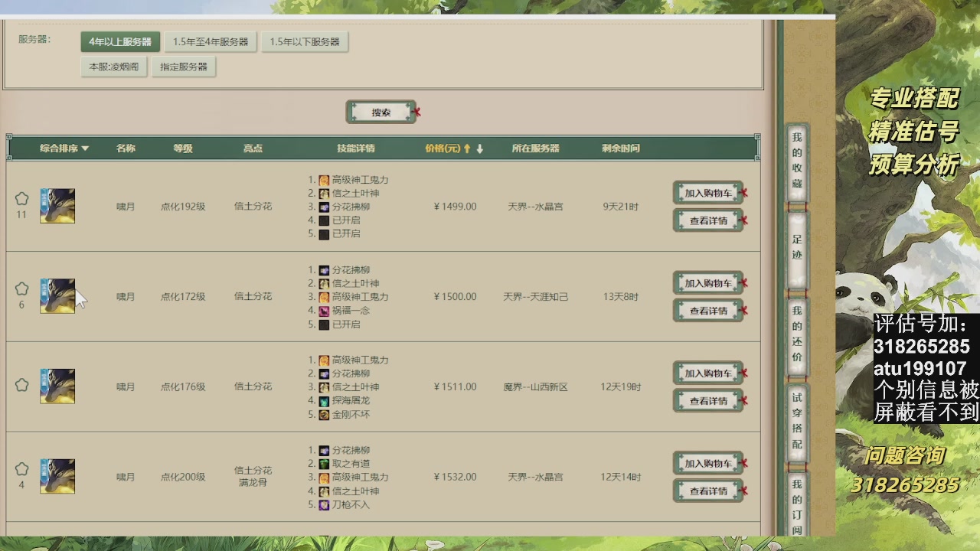Open the 综合排序 sort dropdown
Viewport: 980px width, 551px height.
click(64, 148)
